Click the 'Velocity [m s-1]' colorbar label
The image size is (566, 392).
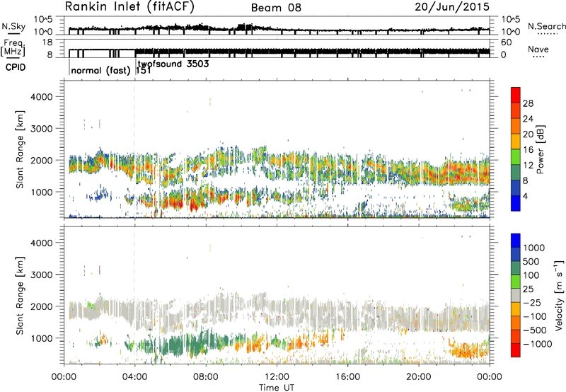point(559,294)
